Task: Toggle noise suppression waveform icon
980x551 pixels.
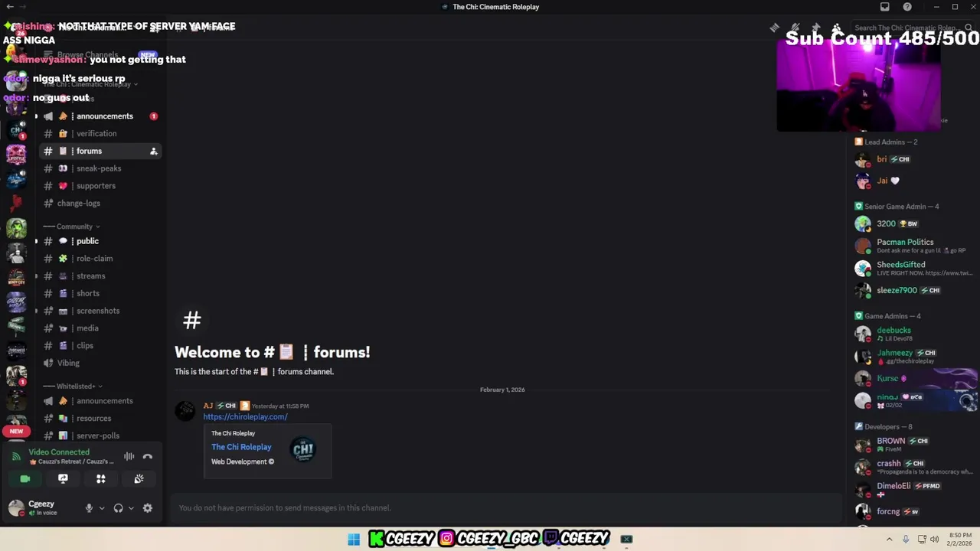Action: [129, 457]
